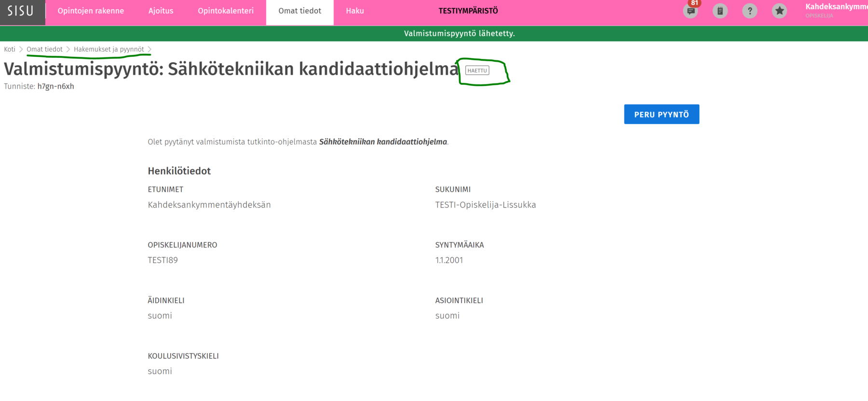Go to the Haku tab
The height and width of the screenshot is (401, 868).
[x=355, y=11]
